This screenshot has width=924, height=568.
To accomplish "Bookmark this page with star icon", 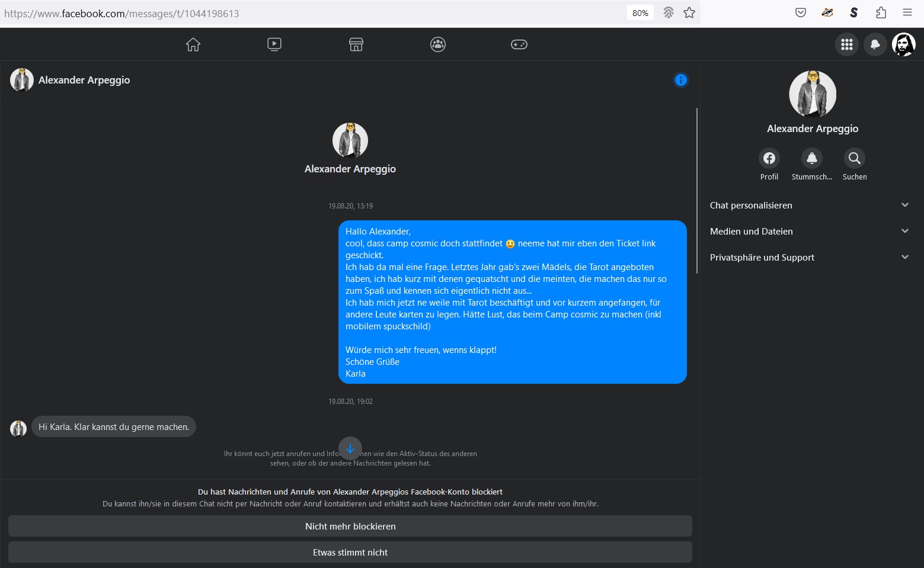I will tap(689, 13).
